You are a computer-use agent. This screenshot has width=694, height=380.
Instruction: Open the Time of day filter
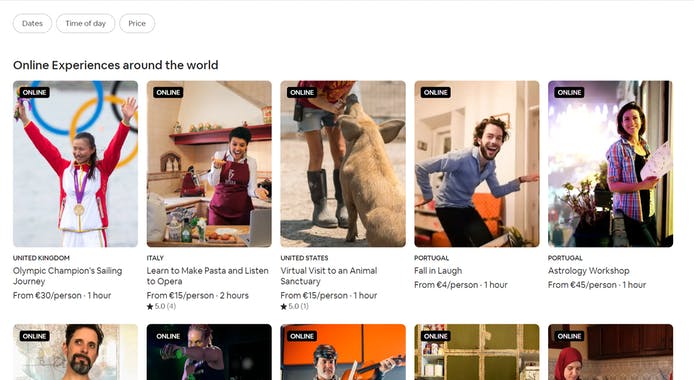point(85,23)
